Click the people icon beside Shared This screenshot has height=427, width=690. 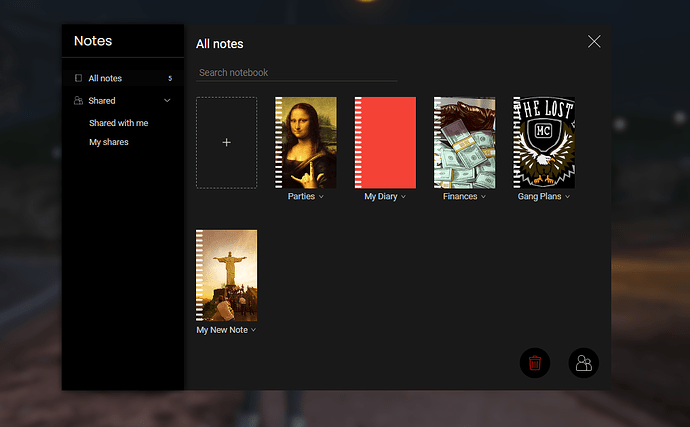coord(78,100)
